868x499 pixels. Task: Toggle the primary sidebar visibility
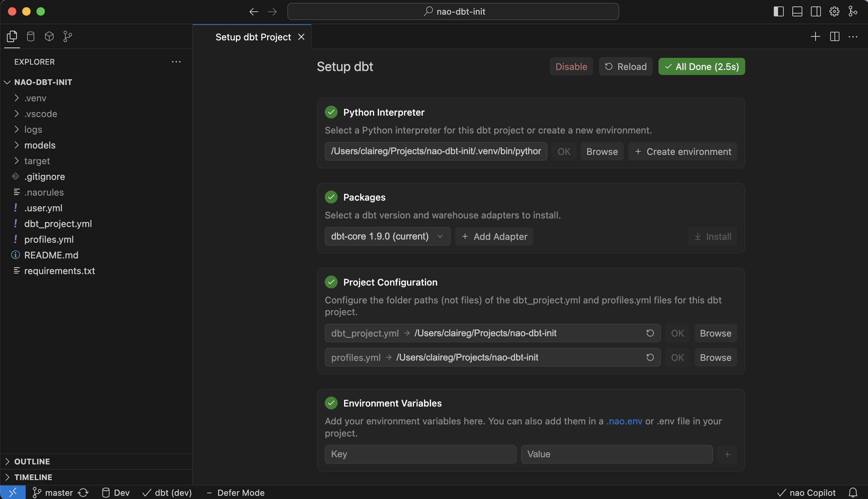point(778,11)
